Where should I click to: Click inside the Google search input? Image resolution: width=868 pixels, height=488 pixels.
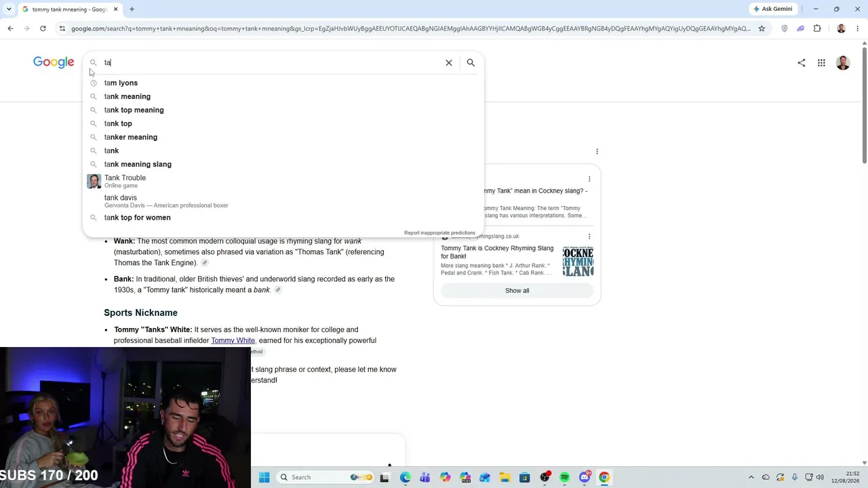point(271,62)
